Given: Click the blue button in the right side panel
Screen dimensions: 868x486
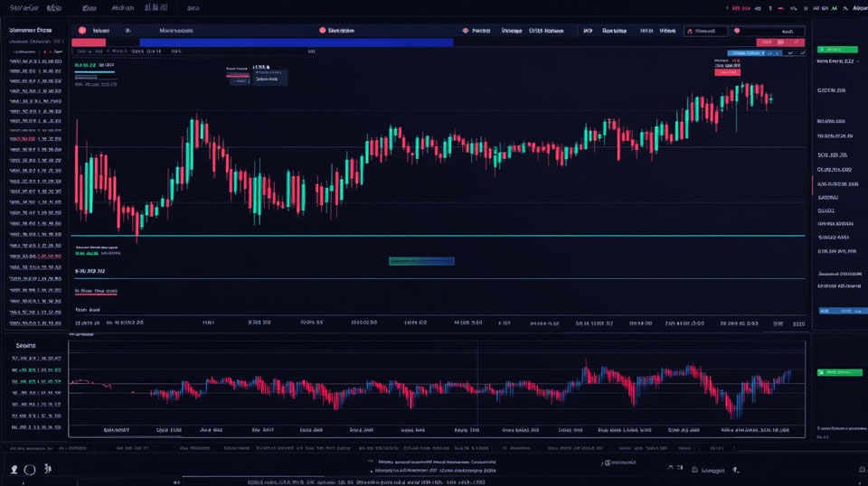Looking at the screenshot, I should tap(843, 311).
